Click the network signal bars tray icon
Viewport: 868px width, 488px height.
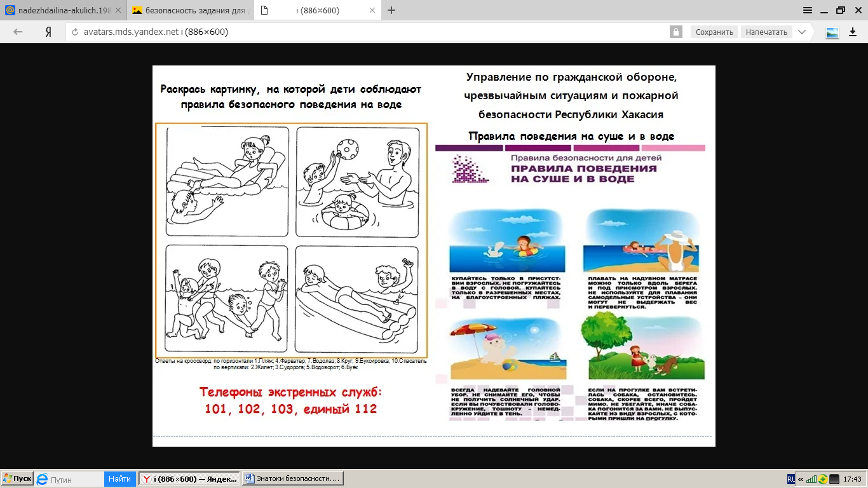[x=811, y=479]
